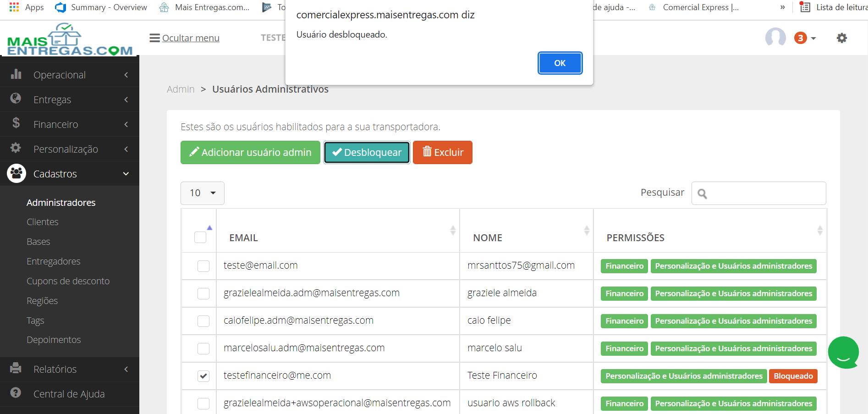Open the green chat support bubble

[843, 352]
